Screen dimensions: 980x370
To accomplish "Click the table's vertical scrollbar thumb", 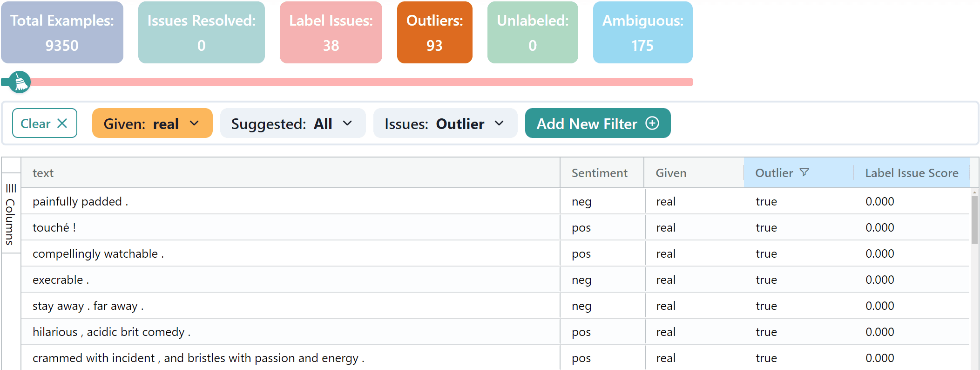I will [974, 219].
